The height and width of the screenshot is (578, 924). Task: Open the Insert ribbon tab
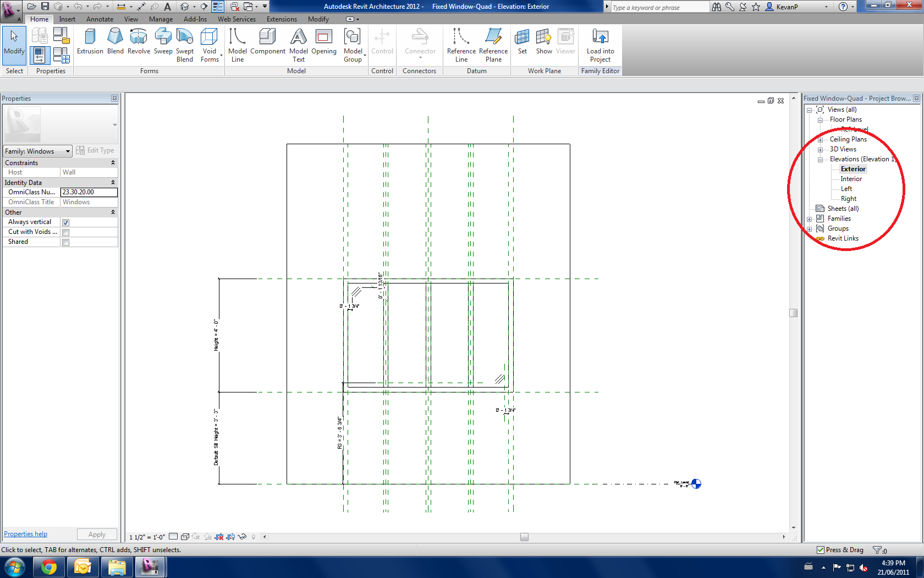coord(67,19)
